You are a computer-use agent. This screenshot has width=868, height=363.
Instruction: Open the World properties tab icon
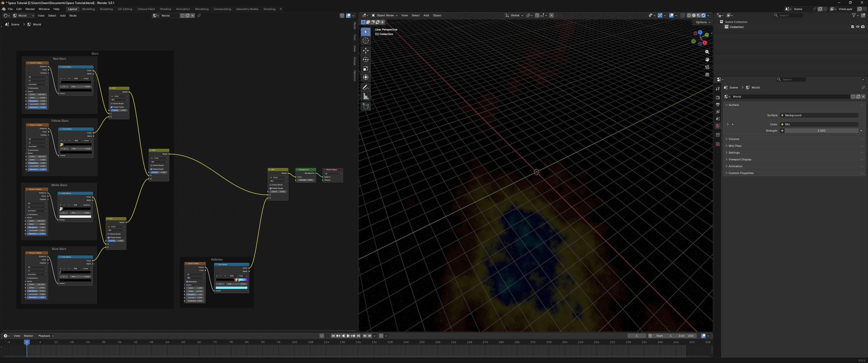[x=718, y=126]
